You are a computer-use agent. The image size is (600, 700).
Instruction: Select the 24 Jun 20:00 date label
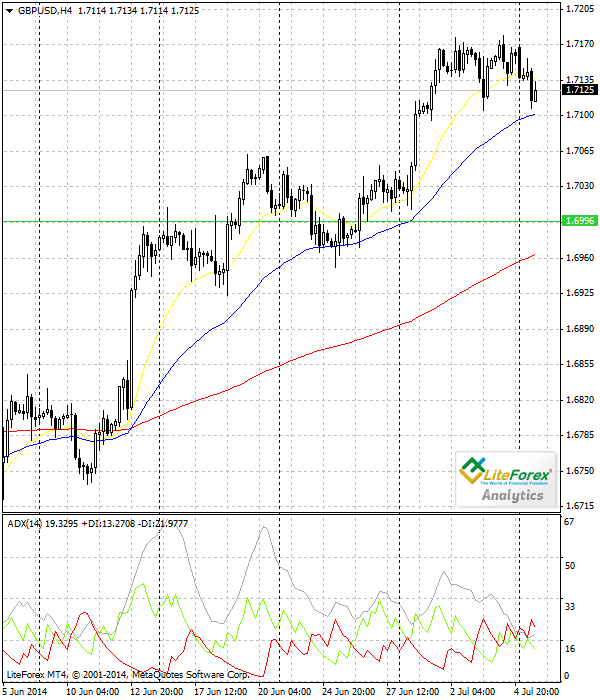(348, 691)
